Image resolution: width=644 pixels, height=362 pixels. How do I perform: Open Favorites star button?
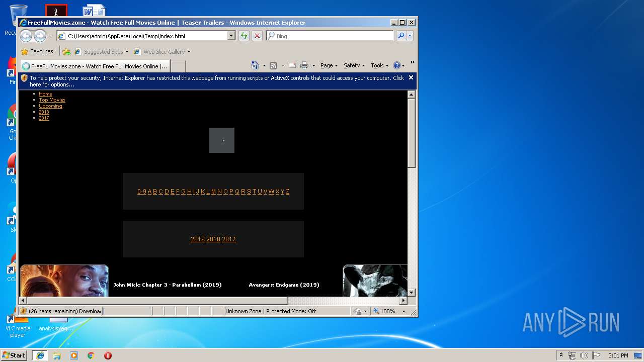[x=37, y=51]
